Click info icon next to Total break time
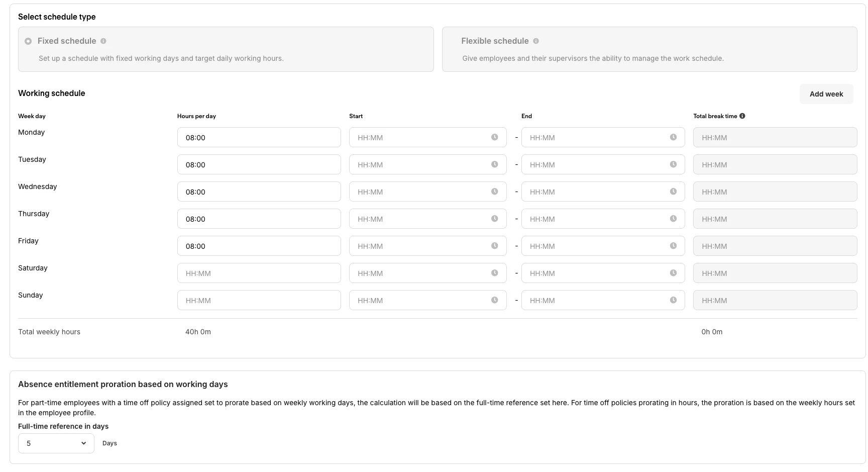 point(742,116)
